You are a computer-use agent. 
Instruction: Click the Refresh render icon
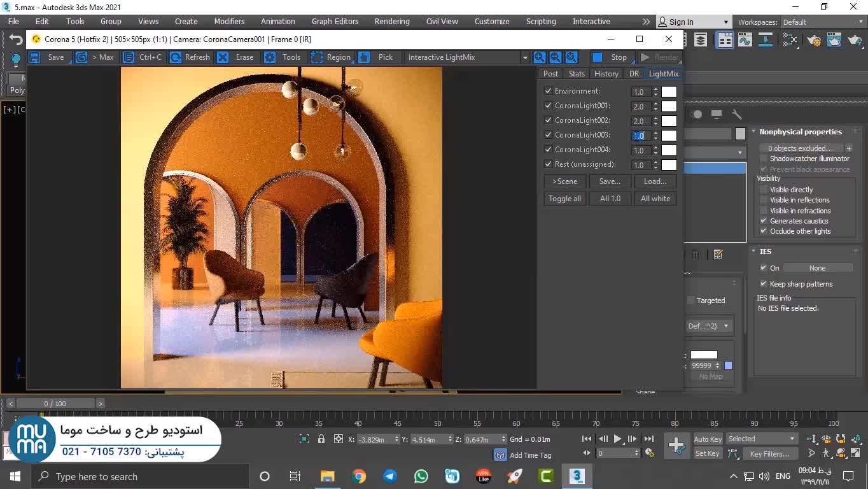click(175, 57)
